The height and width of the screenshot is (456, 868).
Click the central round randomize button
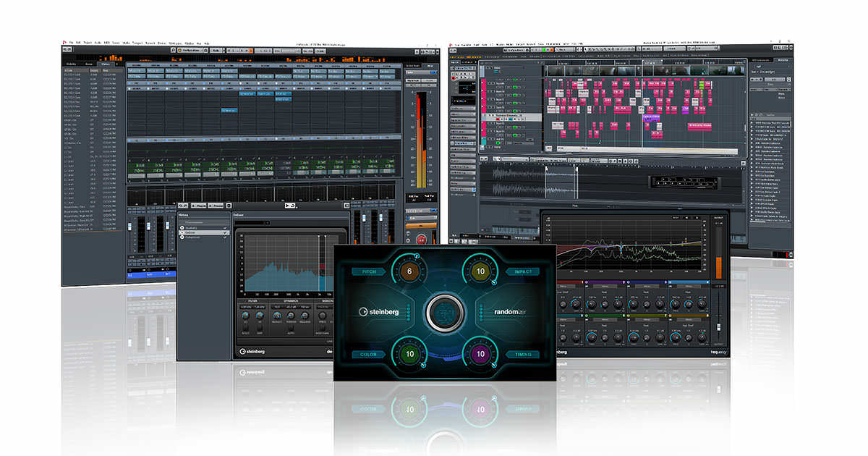443,313
